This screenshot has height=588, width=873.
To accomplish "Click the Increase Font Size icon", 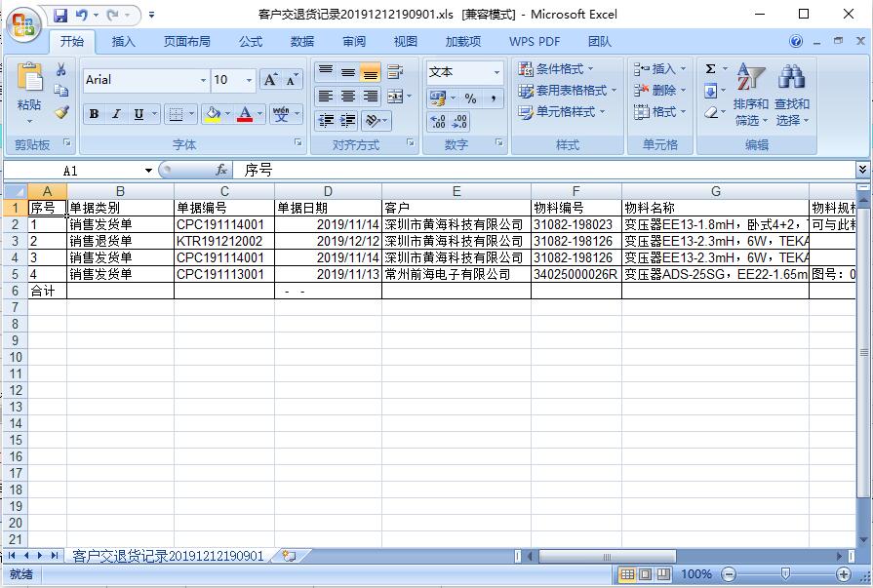I will pyautogui.click(x=271, y=80).
